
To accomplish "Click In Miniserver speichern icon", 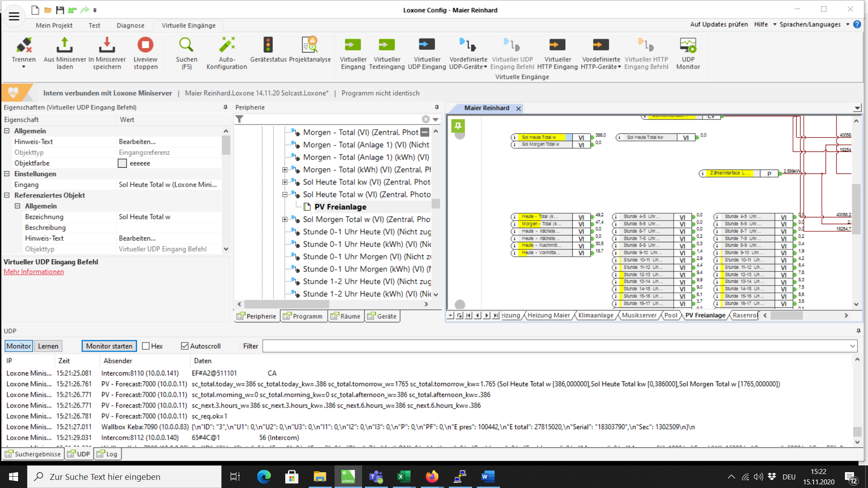I will pyautogui.click(x=107, y=45).
